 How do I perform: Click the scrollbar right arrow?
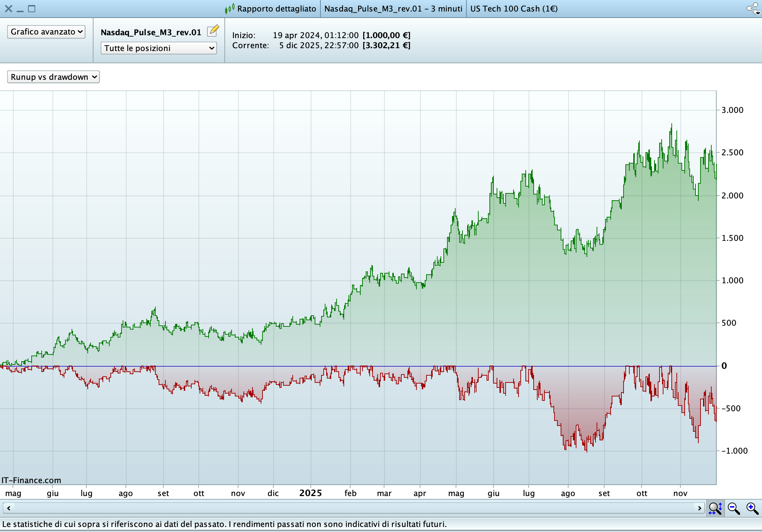pos(699,508)
